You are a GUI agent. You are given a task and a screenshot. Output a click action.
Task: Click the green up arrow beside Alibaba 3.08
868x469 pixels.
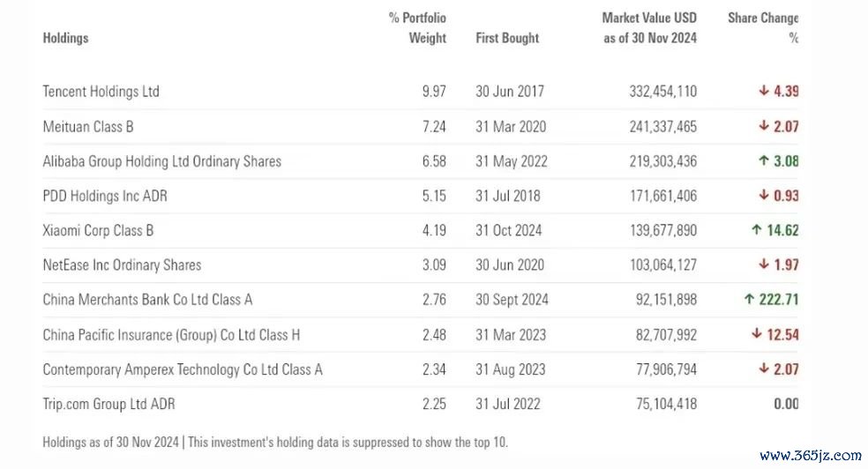tap(764, 160)
